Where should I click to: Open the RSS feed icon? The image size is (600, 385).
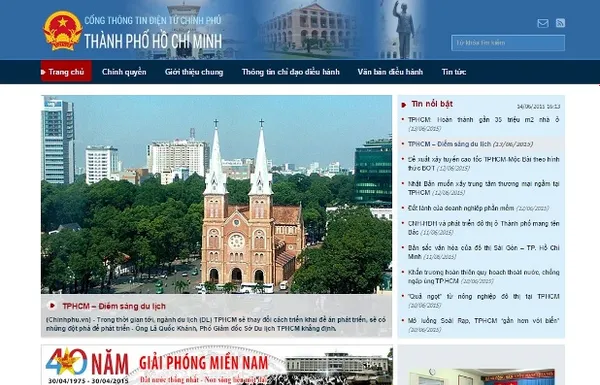(560, 23)
